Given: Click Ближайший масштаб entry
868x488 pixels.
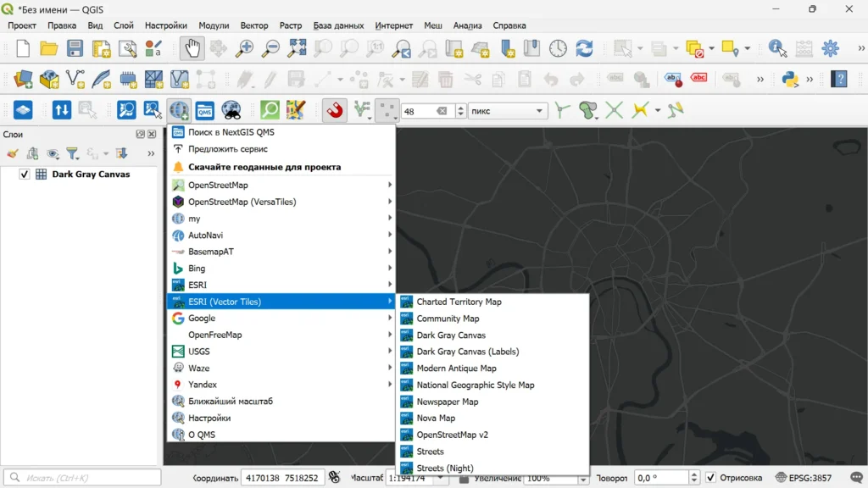Looking at the screenshot, I should [x=281, y=401].
